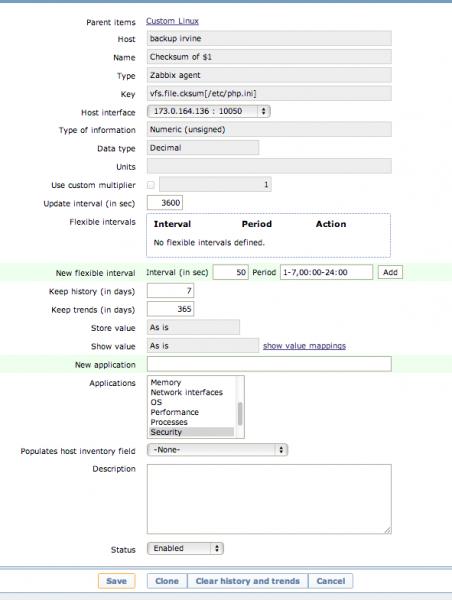Open the Custom Linux parent item link
The height and width of the screenshot is (600, 452).
pyautogui.click(x=172, y=21)
